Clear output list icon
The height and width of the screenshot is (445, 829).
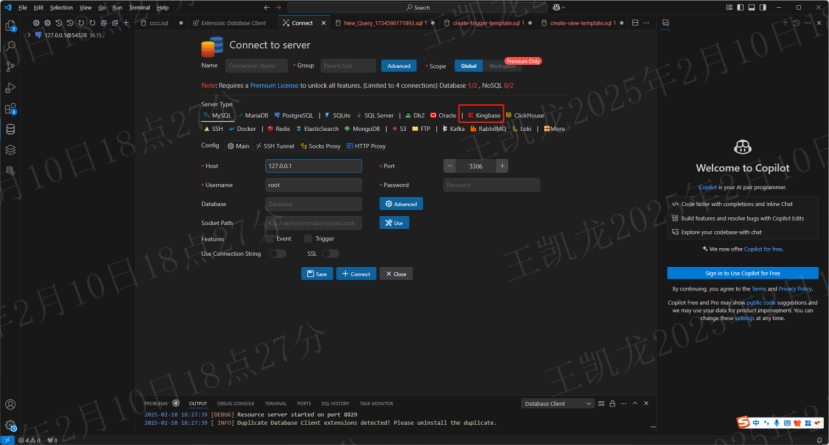tap(601, 403)
